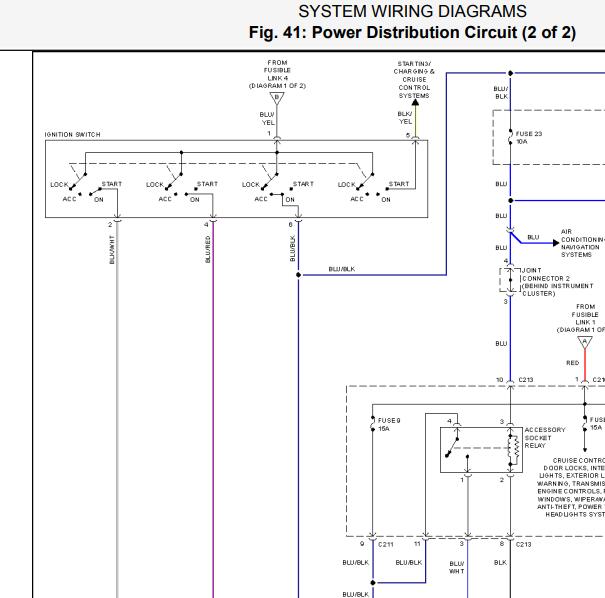Click the 'BLU/BLK' wire label above Fuse 23
This screenshot has height=598, width=605.
(x=501, y=93)
